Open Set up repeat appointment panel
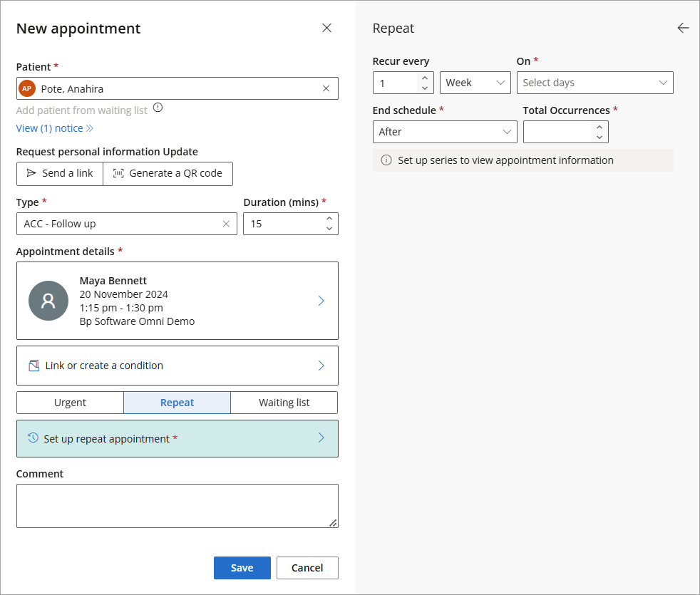Image resolution: width=700 pixels, height=595 pixels. 177,438
